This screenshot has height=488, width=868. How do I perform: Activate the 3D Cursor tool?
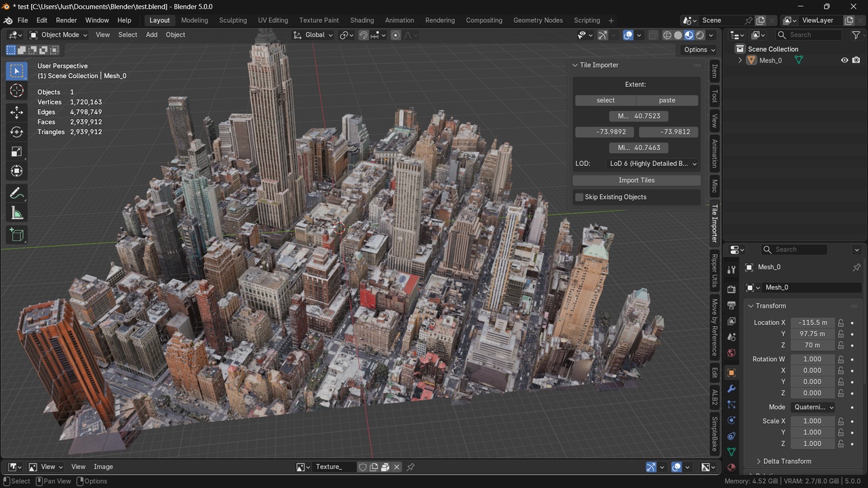point(17,91)
